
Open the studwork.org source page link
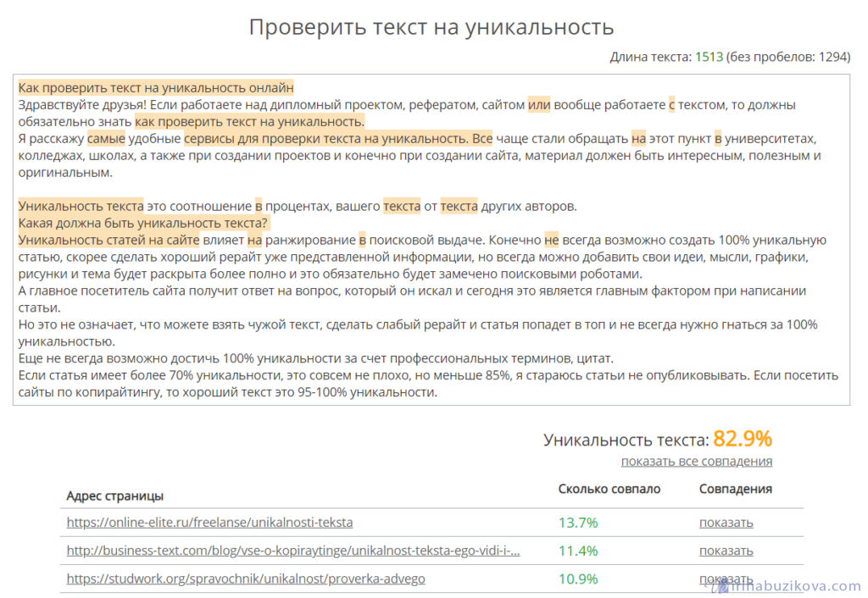pos(245,579)
